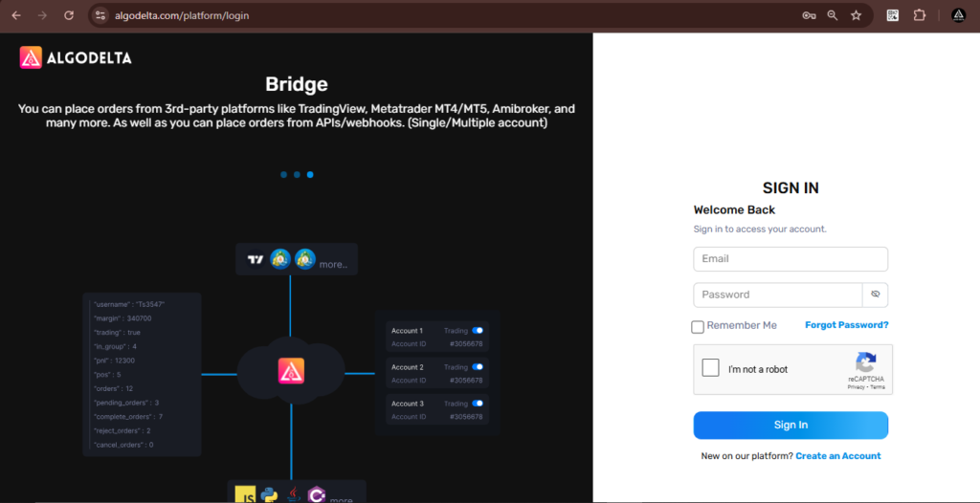Toggle the Account 1 Trading switch
Image resolution: width=980 pixels, height=503 pixels.
[478, 331]
